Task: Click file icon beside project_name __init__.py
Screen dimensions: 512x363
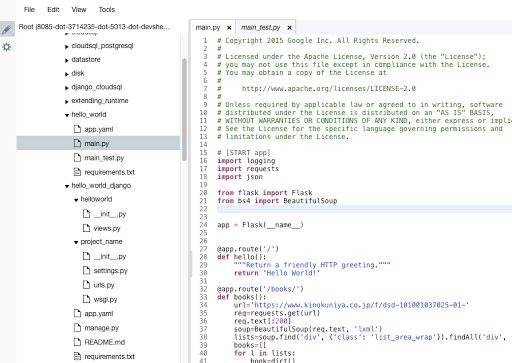Action: pyautogui.click(x=86, y=256)
